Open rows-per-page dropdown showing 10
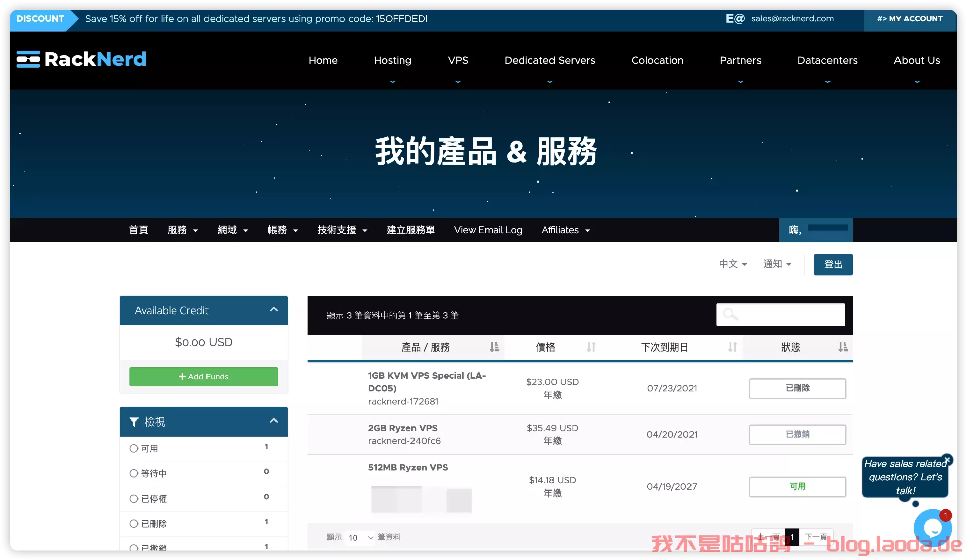The height and width of the screenshot is (560, 967). (x=361, y=538)
